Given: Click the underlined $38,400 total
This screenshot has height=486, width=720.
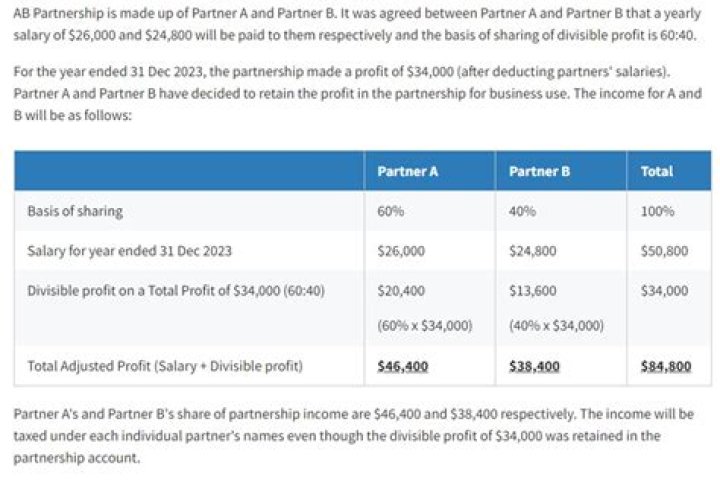Looking at the screenshot, I should coord(534,367).
